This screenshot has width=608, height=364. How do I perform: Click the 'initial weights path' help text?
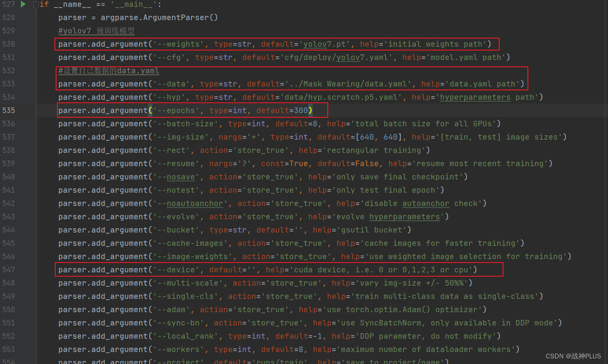(435, 44)
